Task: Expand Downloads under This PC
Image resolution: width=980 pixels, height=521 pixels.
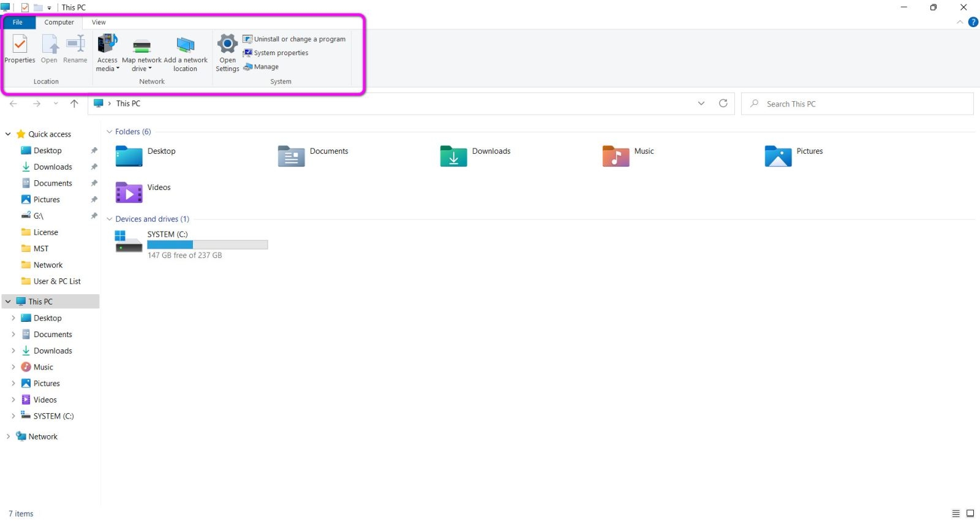Action: [x=13, y=351]
